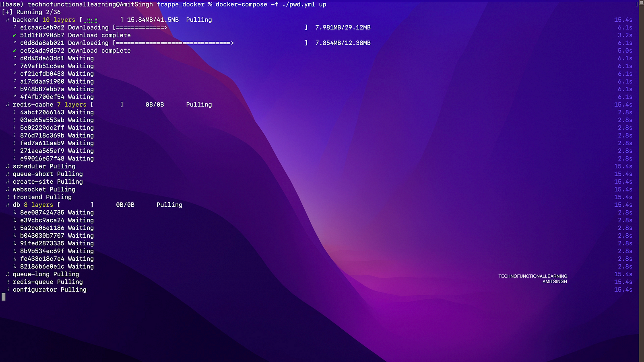This screenshot has width=644, height=362.
Task: Click the terminal cursor block below configurator
Action: click(4, 297)
